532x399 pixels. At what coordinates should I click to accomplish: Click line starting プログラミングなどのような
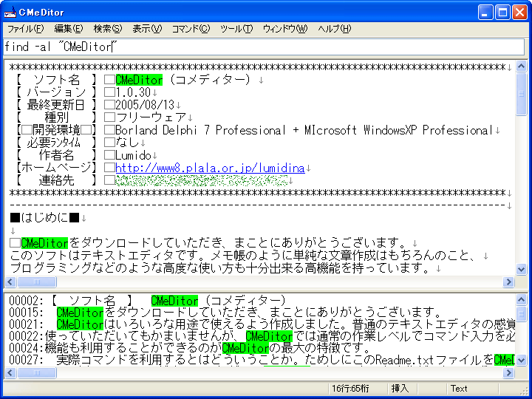219,268
